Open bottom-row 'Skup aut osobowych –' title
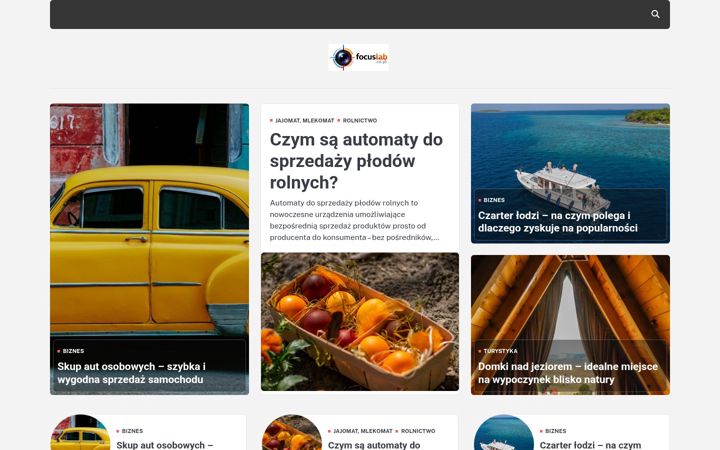This screenshot has width=720, height=450. click(164, 445)
